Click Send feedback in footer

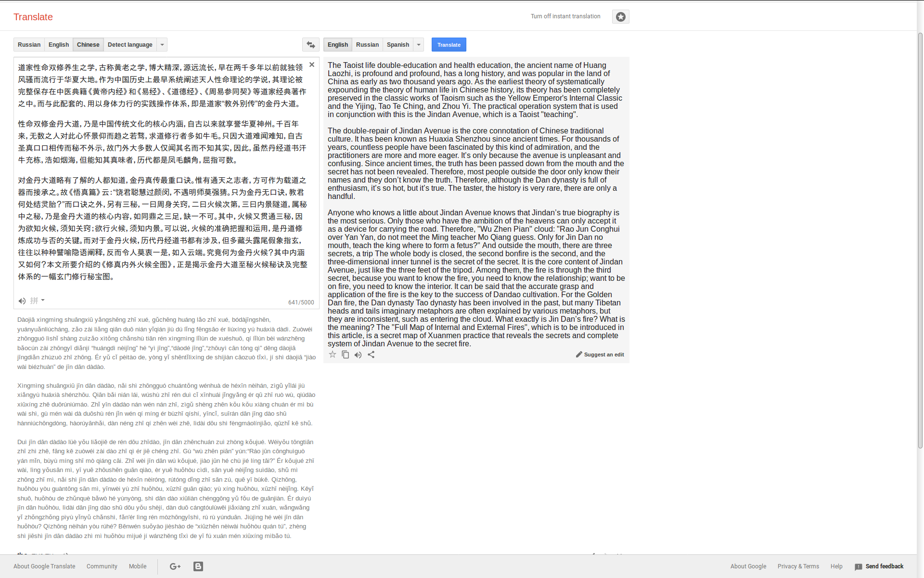(879, 566)
